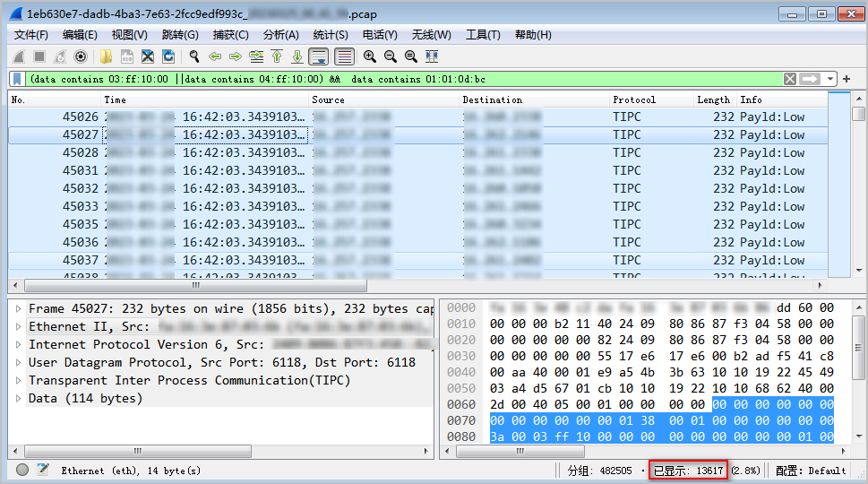Open capture options gear icon
The height and width of the screenshot is (484, 868).
click(81, 56)
